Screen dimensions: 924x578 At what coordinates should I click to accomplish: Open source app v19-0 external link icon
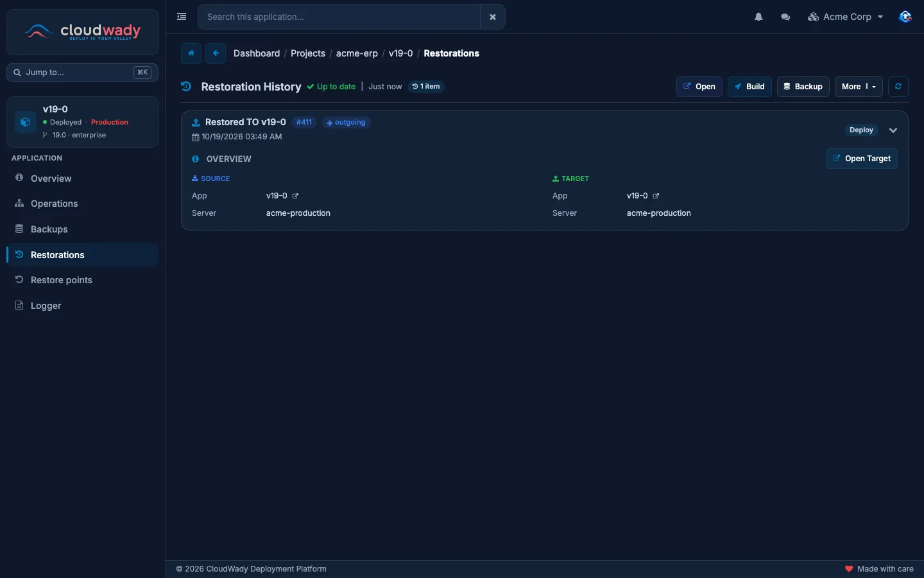295,196
